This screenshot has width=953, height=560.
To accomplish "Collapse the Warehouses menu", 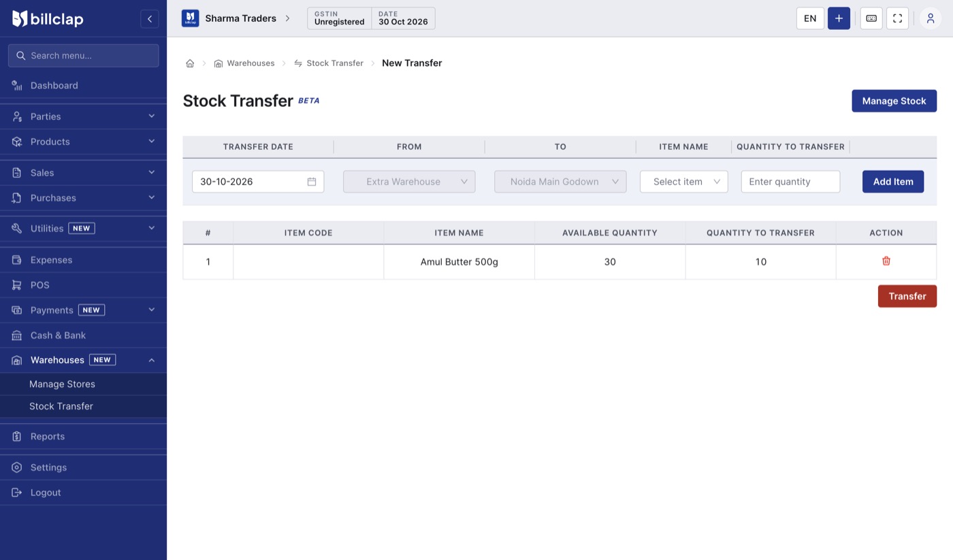I will point(83,360).
